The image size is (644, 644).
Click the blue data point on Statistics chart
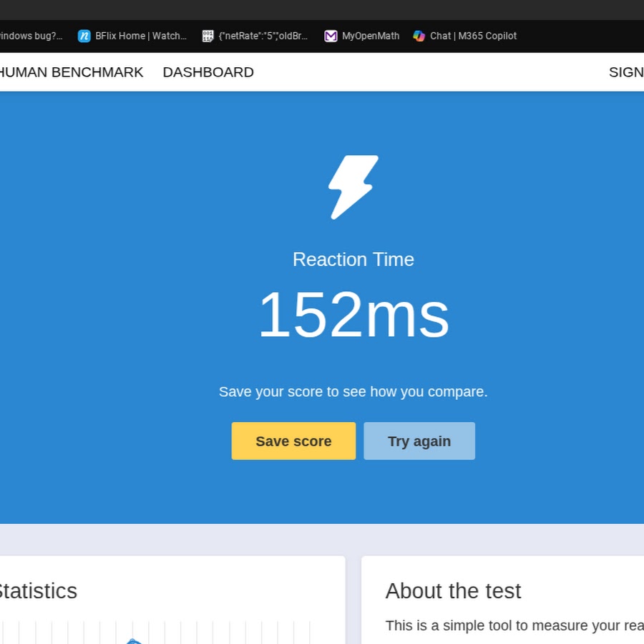tap(132, 641)
